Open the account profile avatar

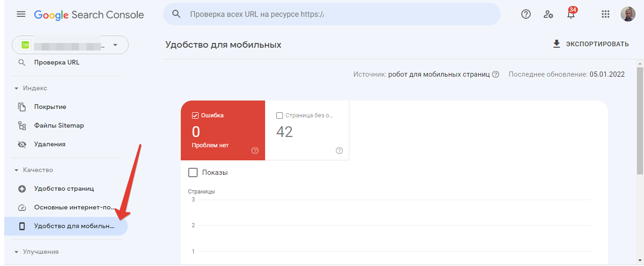(x=628, y=14)
